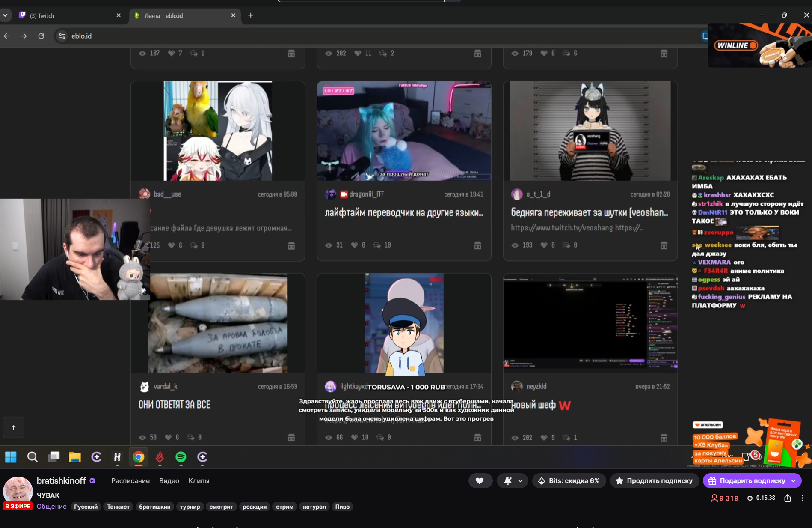Click the taskbar search magnifier icon

pos(32,457)
